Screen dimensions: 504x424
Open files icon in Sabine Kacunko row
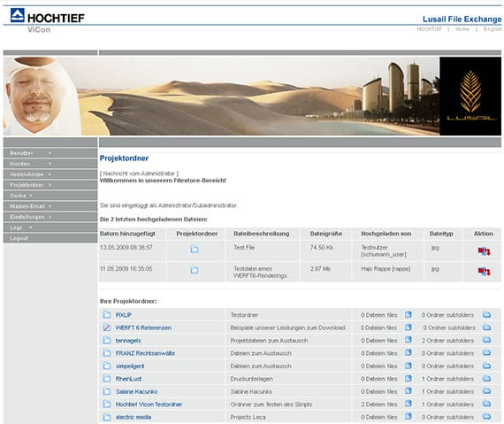[409, 391]
